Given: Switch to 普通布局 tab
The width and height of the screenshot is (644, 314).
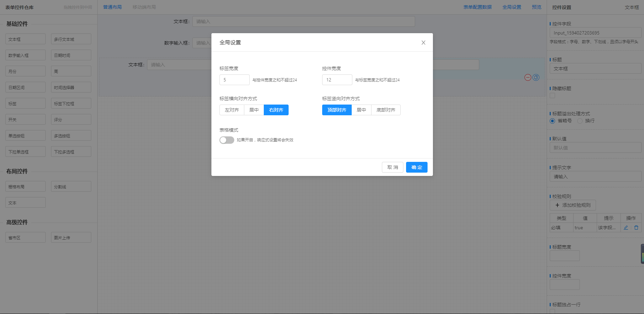Looking at the screenshot, I should pos(112,7).
